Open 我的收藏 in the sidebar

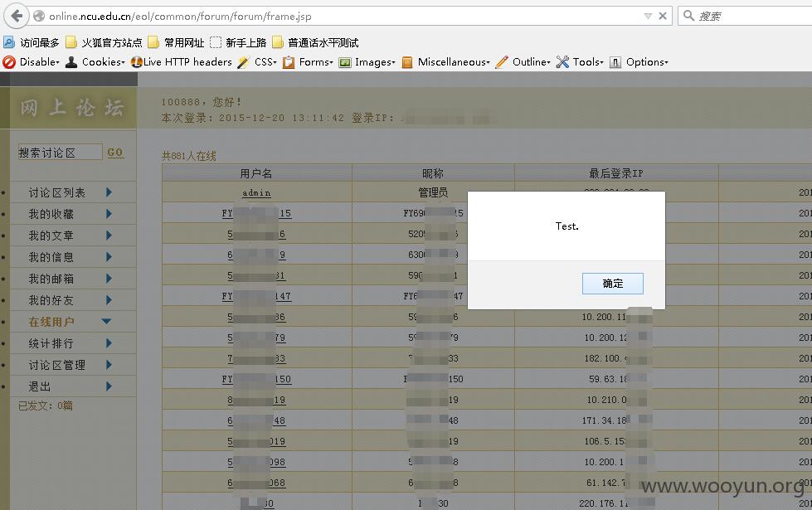pos(51,214)
